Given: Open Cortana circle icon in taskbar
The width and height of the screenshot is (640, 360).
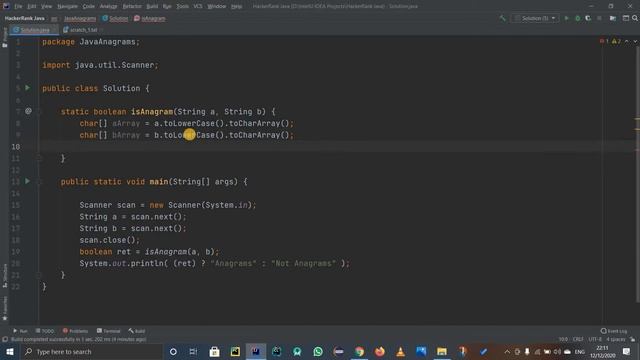Looking at the screenshot, I should tap(173, 351).
